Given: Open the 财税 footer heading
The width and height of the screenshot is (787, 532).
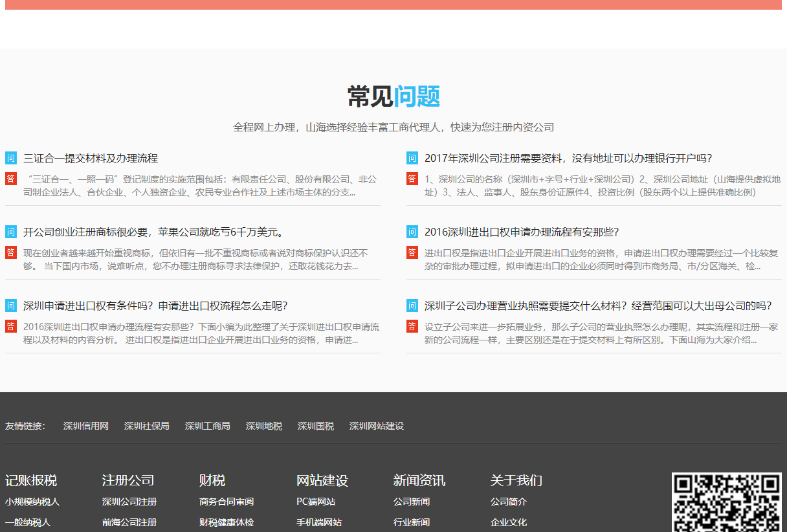Looking at the screenshot, I should pyautogui.click(x=212, y=480).
